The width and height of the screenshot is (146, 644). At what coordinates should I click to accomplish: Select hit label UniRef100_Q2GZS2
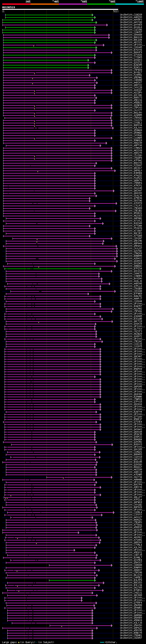(x=131, y=63)
